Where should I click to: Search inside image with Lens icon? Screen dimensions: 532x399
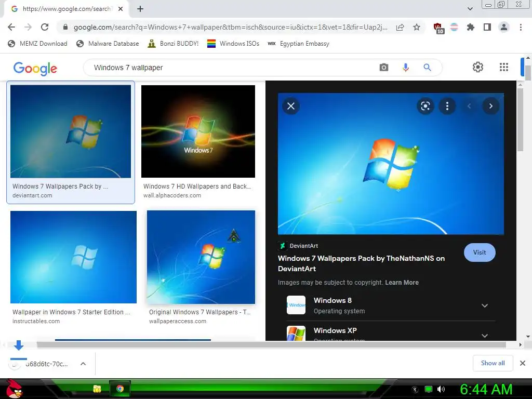(425, 106)
